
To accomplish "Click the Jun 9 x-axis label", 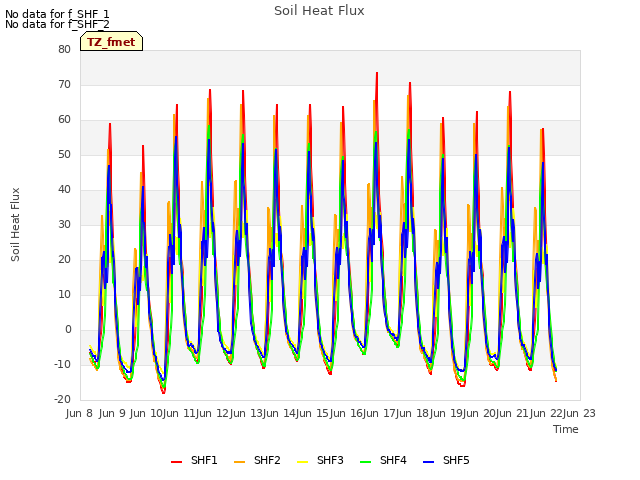I will (112, 413).
